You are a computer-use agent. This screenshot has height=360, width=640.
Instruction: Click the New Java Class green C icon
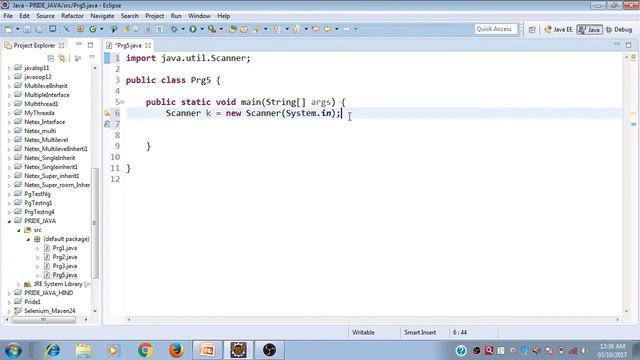[93, 29]
